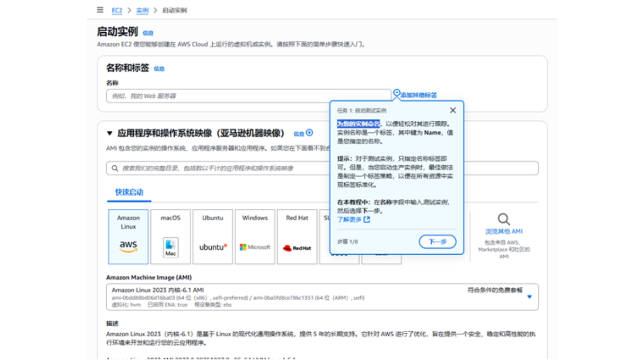Collapse the application and OS images section

110,133
